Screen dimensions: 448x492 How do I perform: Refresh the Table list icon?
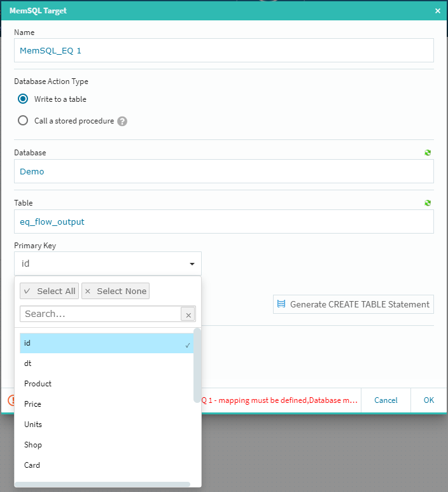pyautogui.click(x=427, y=203)
